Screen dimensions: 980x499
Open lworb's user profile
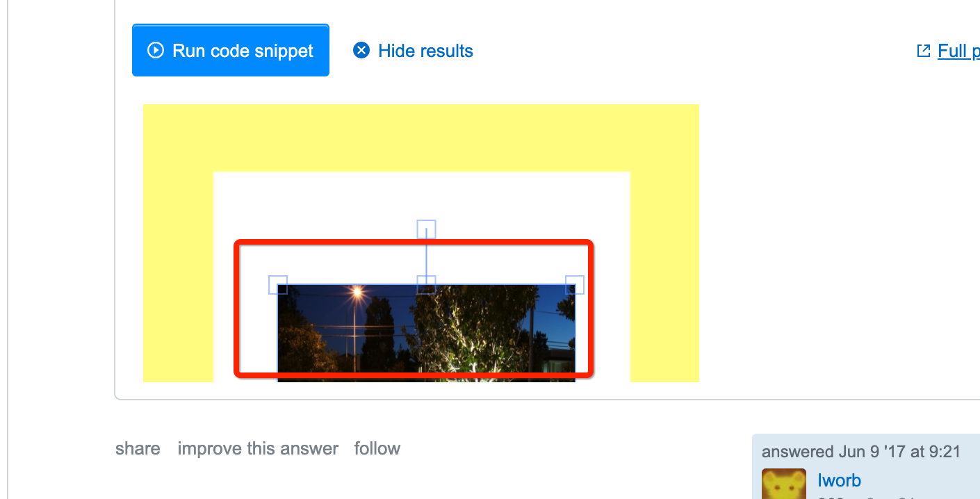click(839, 480)
